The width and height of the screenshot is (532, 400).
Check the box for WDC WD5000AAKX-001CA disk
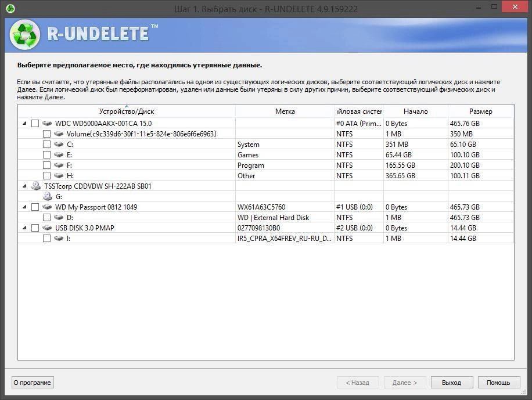[x=35, y=124]
